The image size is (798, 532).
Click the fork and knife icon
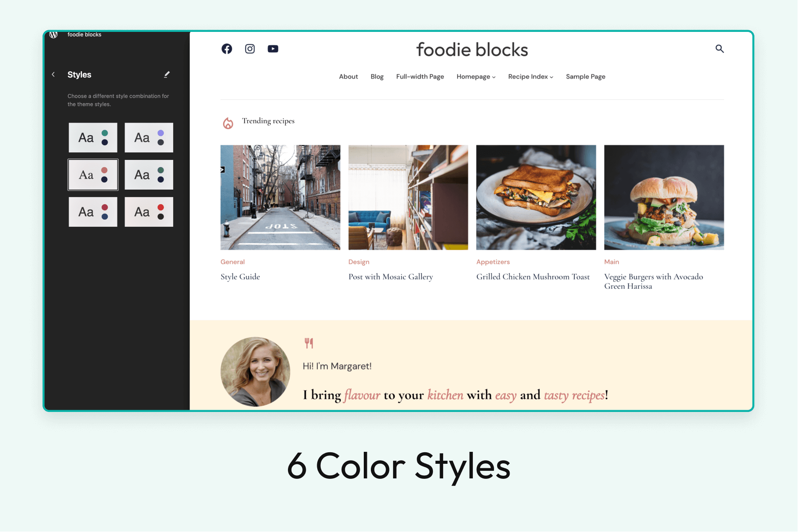[x=309, y=343]
